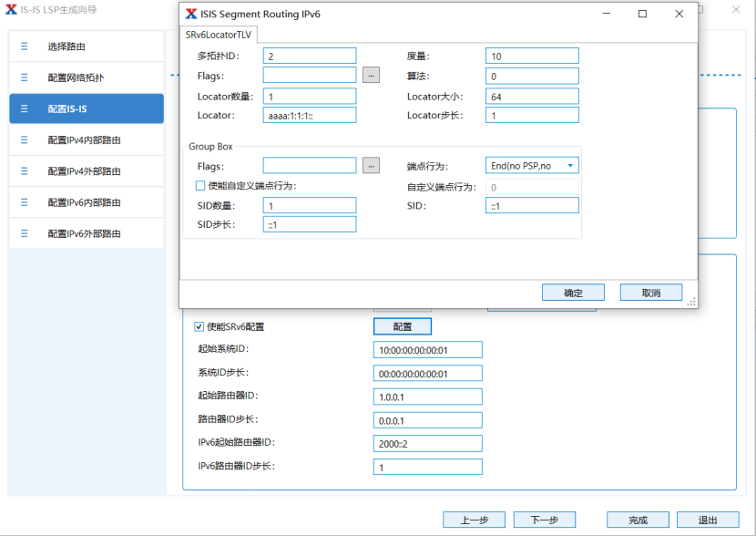Click the list icon beside 配置网络拓扑
This screenshot has height=536, width=756.
coord(24,77)
